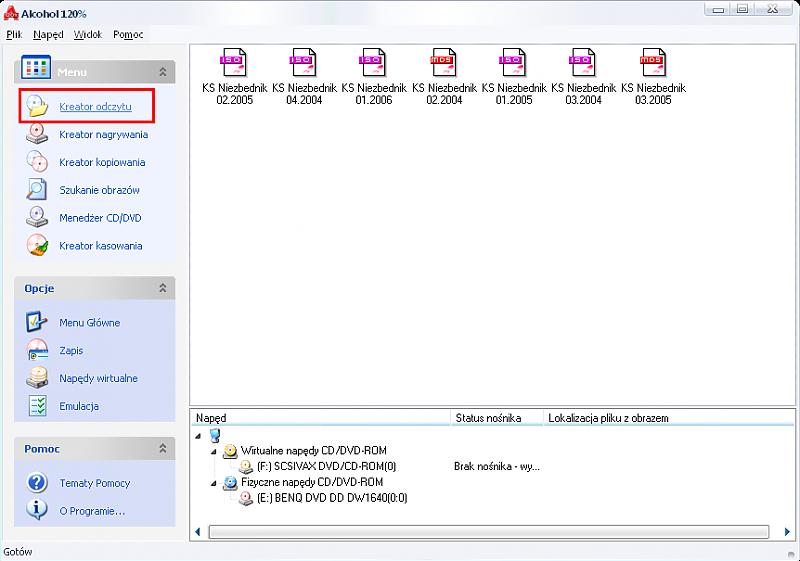Open the Widok menu
Viewport: 800px width, 561px height.
(x=88, y=34)
